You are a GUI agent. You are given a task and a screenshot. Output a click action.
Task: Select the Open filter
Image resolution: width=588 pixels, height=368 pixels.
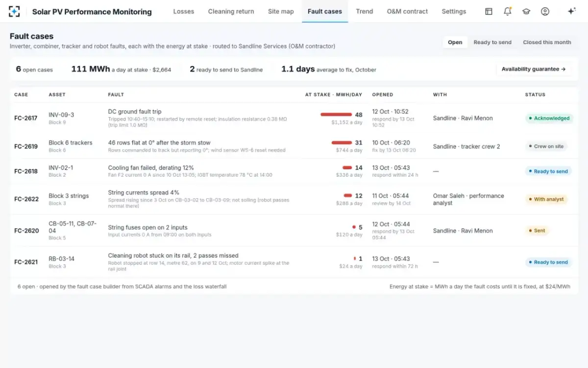[x=455, y=42]
